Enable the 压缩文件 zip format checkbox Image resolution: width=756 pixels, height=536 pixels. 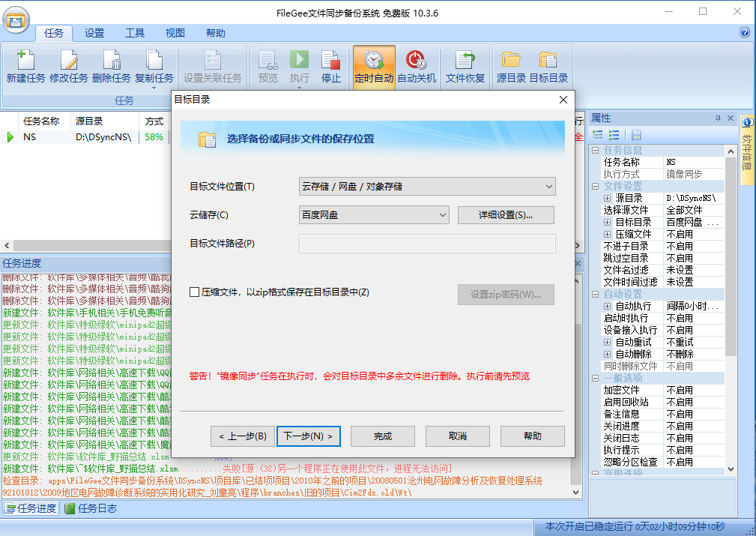coord(194,292)
